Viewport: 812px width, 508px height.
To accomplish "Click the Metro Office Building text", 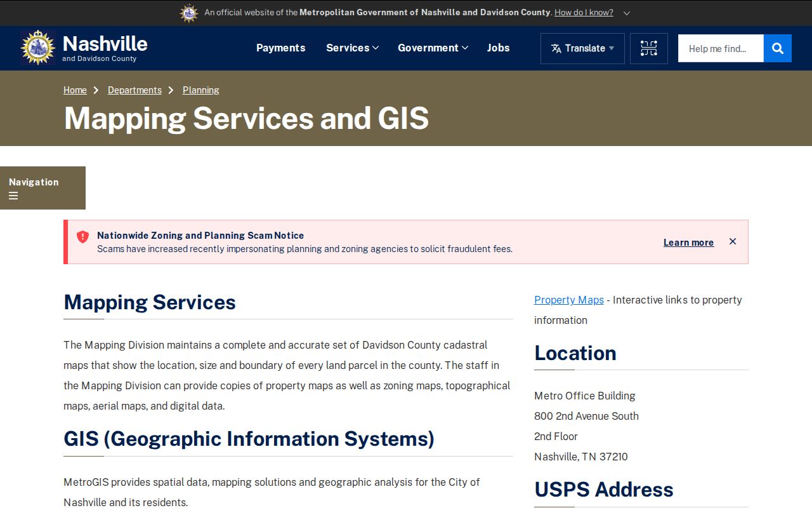I will (585, 396).
